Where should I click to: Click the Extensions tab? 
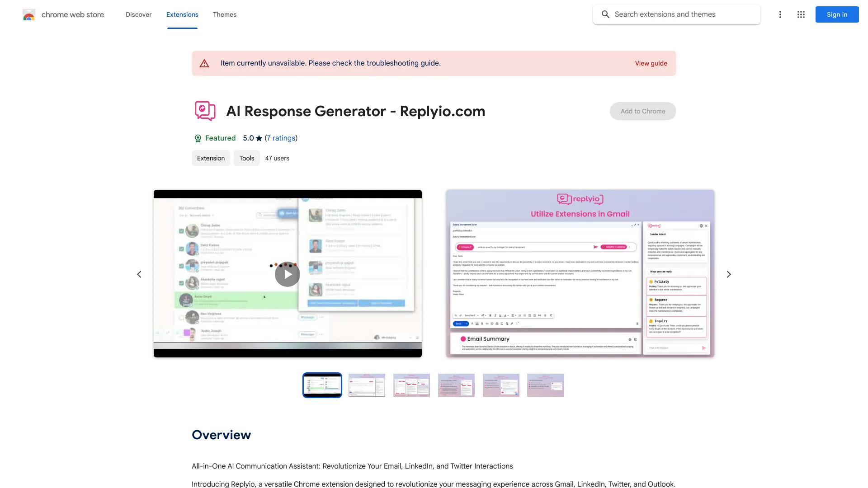click(x=182, y=14)
